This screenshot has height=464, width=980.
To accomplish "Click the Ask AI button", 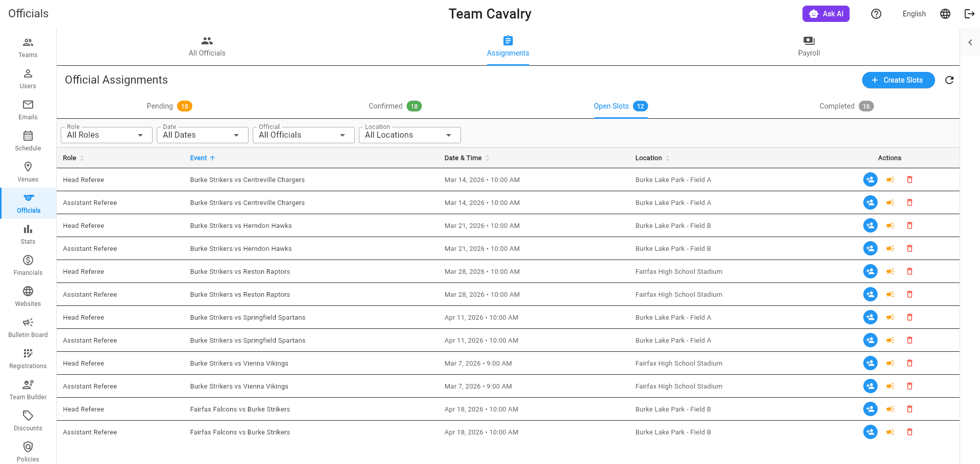I will 826,14.
